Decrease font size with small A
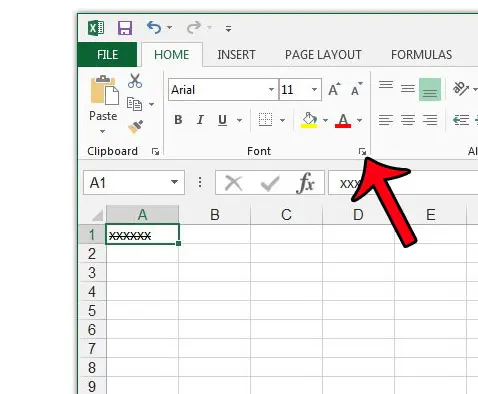The height and width of the screenshot is (394, 478). [357, 89]
